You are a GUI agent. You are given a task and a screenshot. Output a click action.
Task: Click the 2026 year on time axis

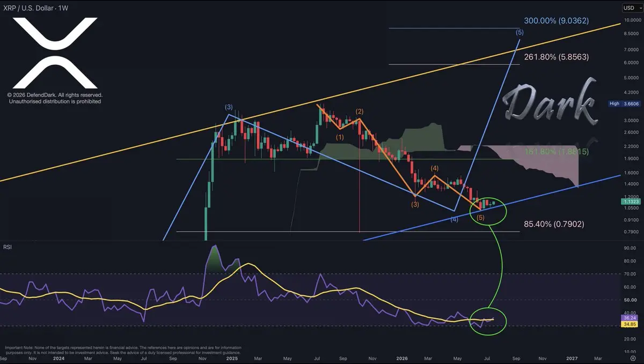(x=401, y=358)
